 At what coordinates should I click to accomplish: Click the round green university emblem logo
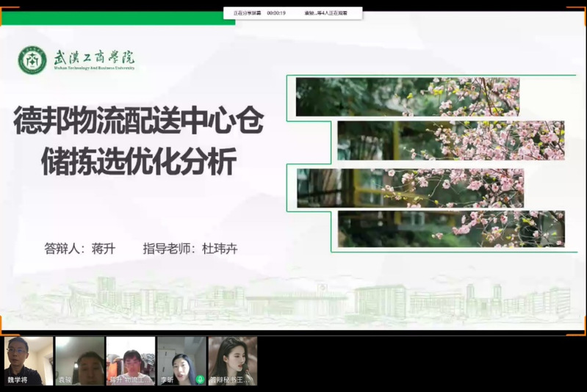32,60
